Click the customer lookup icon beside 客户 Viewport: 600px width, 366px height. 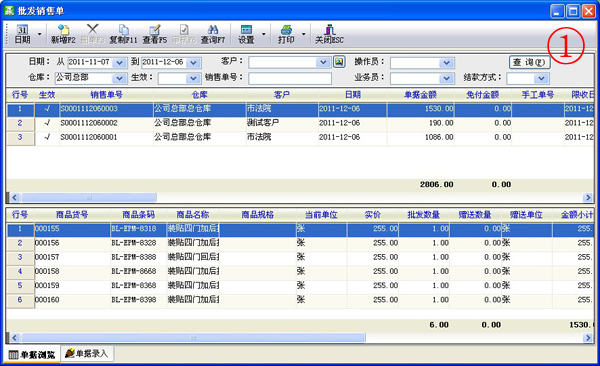click(x=339, y=62)
